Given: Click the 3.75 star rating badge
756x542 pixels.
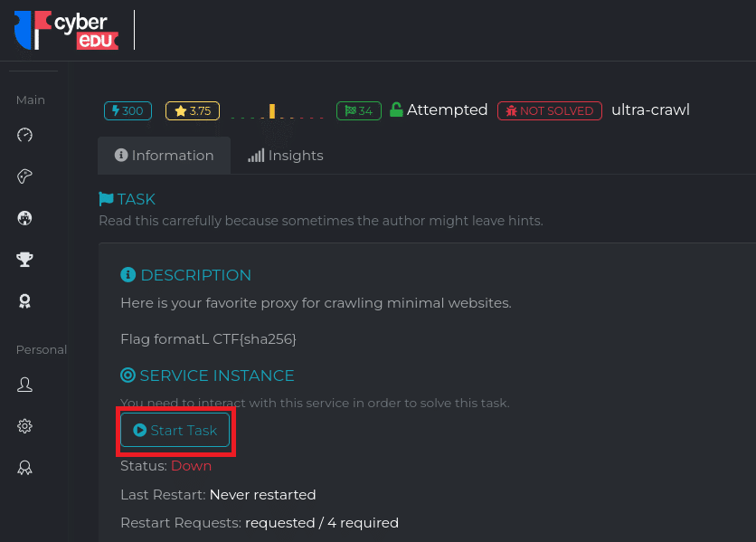Looking at the screenshot, I should pos(193,111).
